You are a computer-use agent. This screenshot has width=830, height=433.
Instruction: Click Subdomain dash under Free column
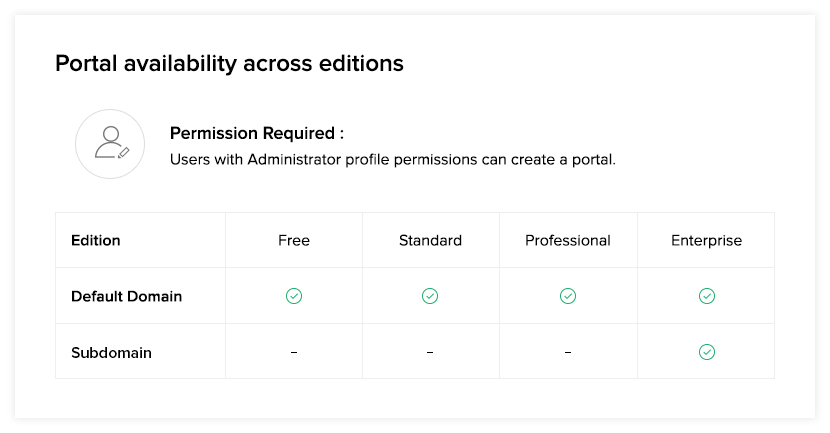tap(294, 352)
